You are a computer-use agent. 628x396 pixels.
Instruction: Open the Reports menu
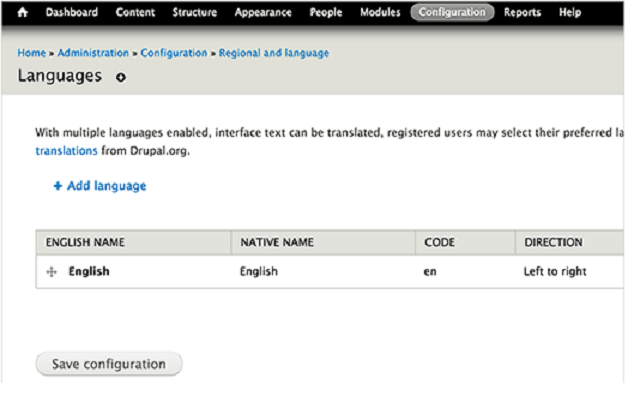point(522,13)
